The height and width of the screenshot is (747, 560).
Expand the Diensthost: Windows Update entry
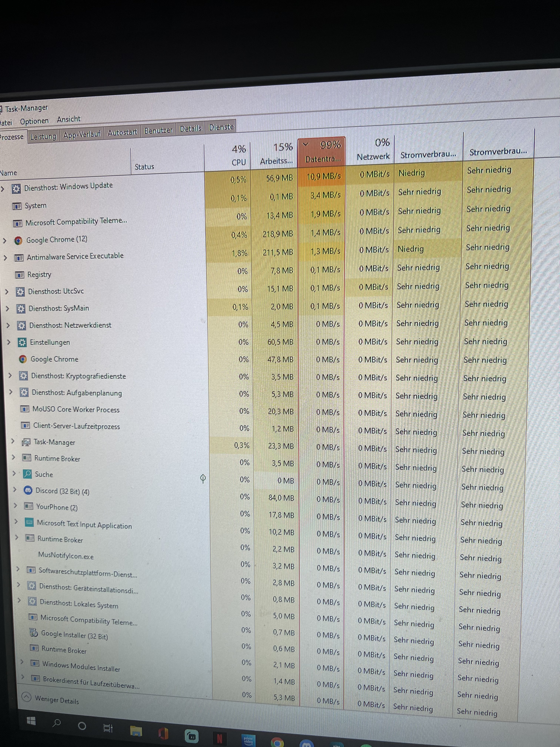click(x=3, y=189)
